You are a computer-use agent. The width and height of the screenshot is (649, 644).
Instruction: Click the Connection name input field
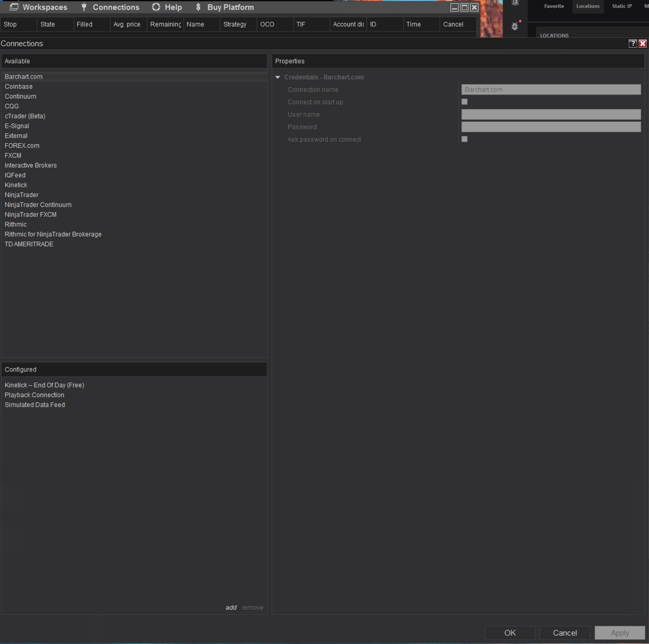tap(551, 90)
